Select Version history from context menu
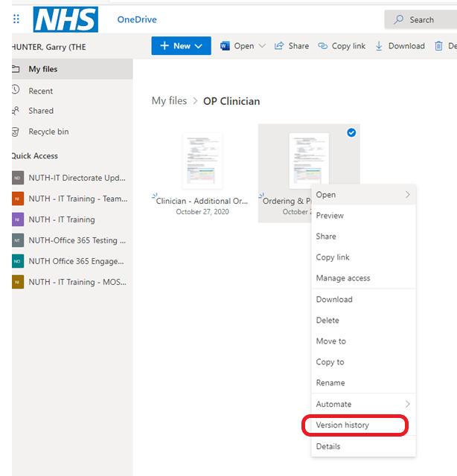 [342, 425]
